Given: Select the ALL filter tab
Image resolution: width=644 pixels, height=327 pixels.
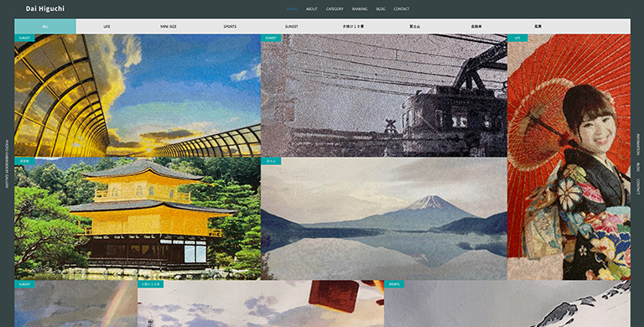Looking at the screenshot, I should (x=45, y=26).
